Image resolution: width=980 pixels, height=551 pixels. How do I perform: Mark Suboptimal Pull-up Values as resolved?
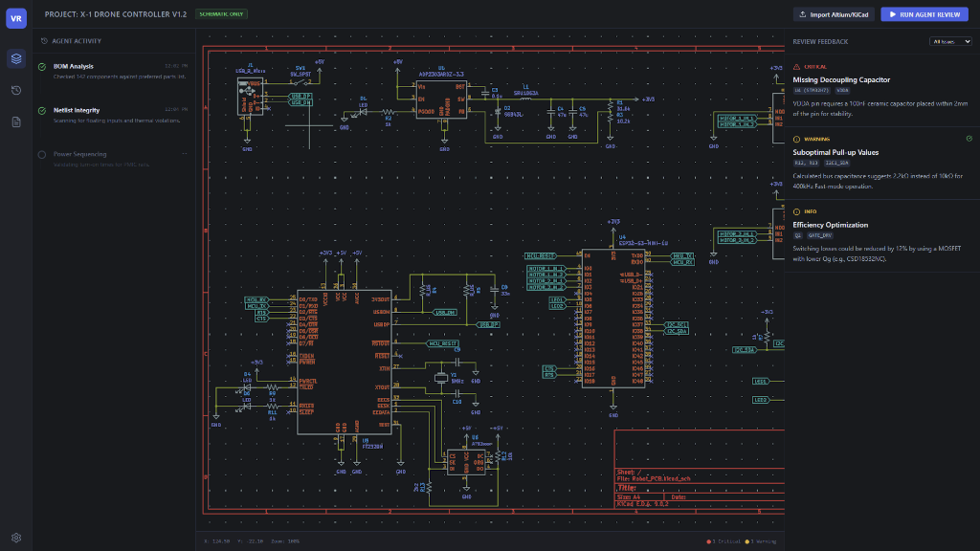coord(969,139)
